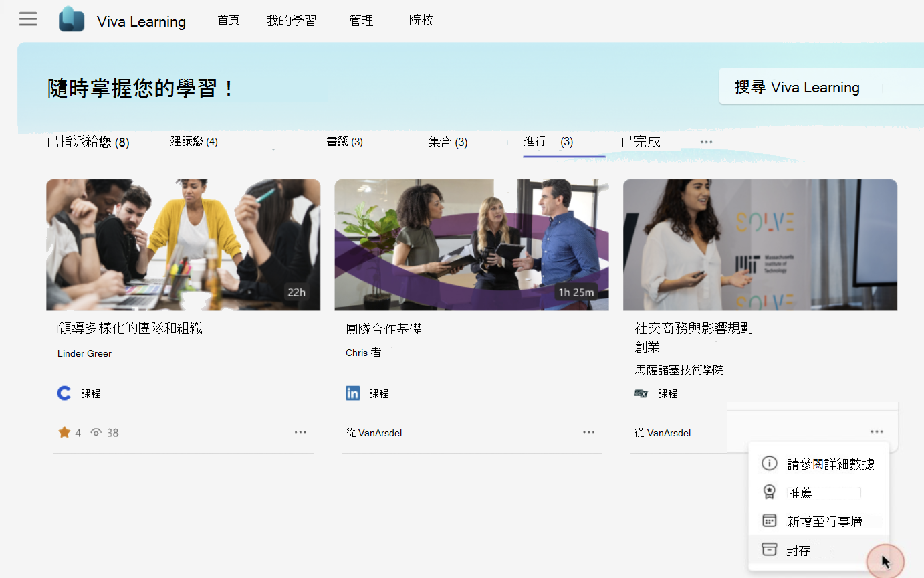Image resolution: width=924 pixels, height=578 pixels.
Task: Click the 搜尋 Viva Learning search box
Action: (x=821, y=87)
